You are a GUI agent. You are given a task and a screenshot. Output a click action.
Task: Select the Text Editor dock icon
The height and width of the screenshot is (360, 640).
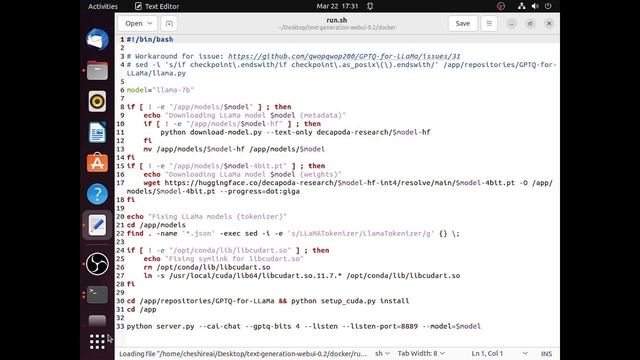coord(97,225)
